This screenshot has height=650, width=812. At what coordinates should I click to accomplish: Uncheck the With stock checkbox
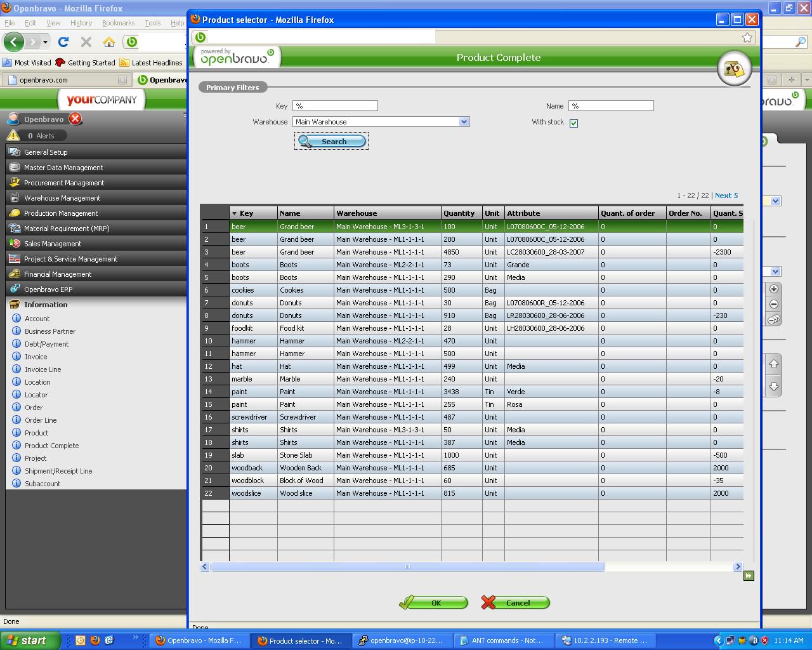(573, 123)
